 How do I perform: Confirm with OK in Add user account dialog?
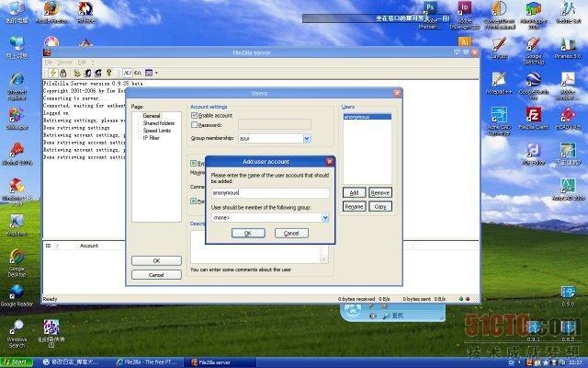click(248, 233)
